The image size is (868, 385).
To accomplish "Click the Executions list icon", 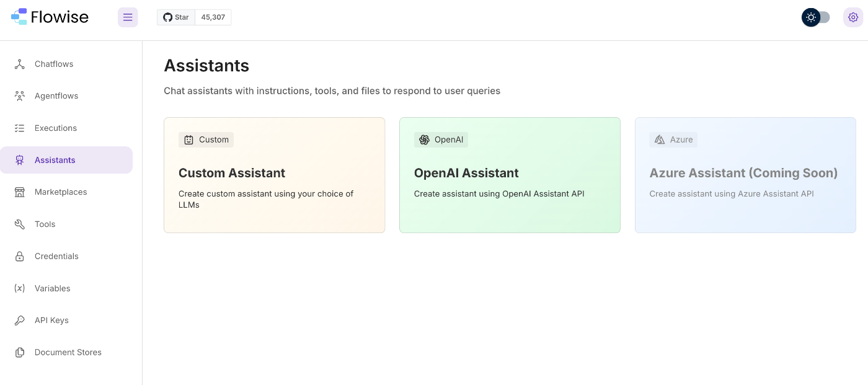I will coord(20,128).
